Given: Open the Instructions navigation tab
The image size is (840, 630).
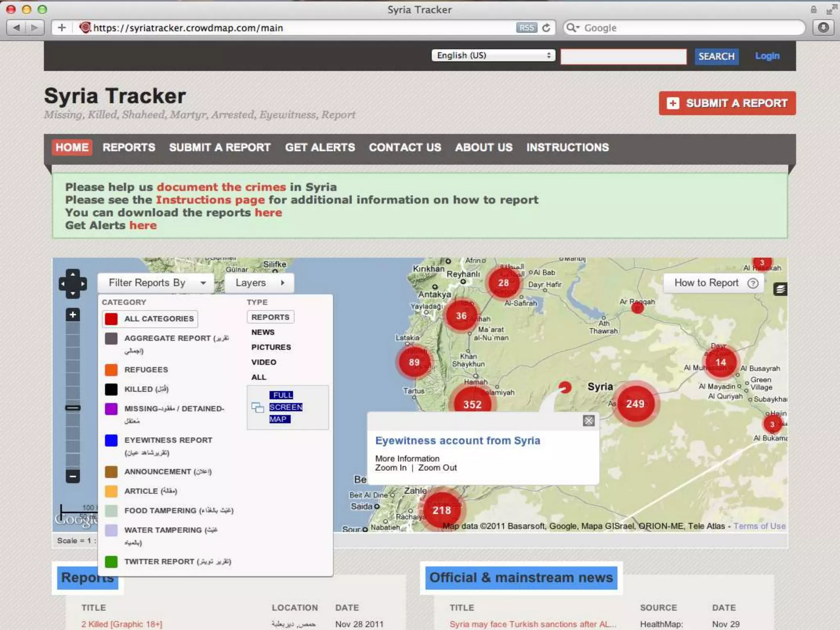Looking at the screenshot, I should click(x=568, y=148).
